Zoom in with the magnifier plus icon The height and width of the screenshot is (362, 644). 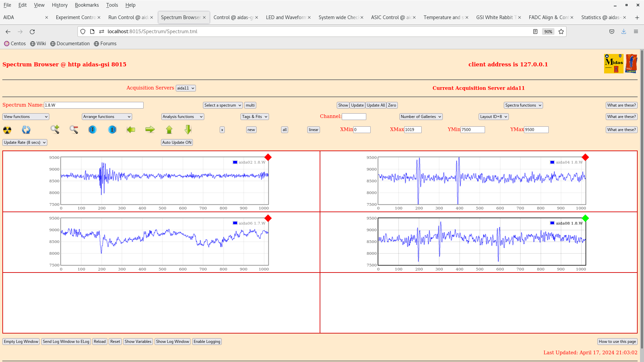tap(55, 130)
